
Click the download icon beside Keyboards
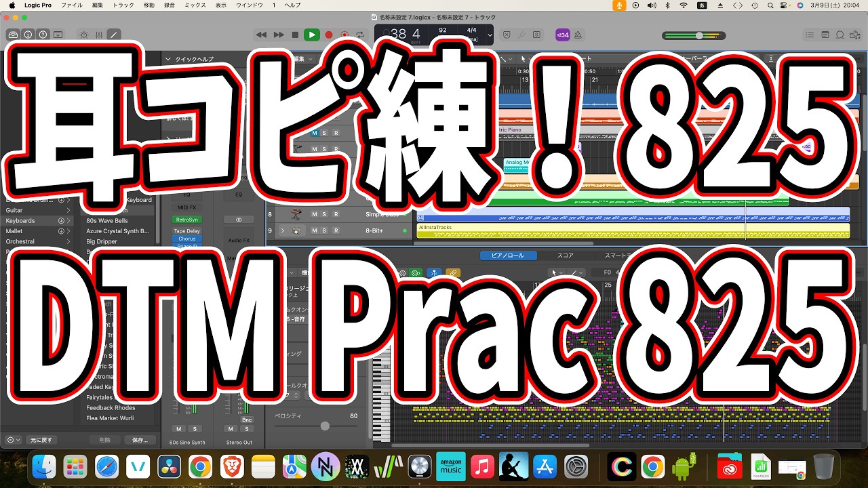[x=61, y=221]
